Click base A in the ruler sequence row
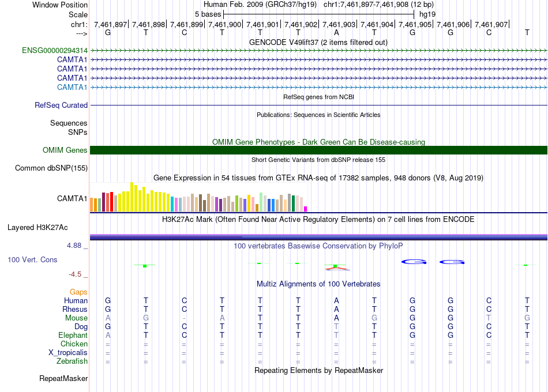Viewport: 548px width, 392px height. [x=336, y=33]
